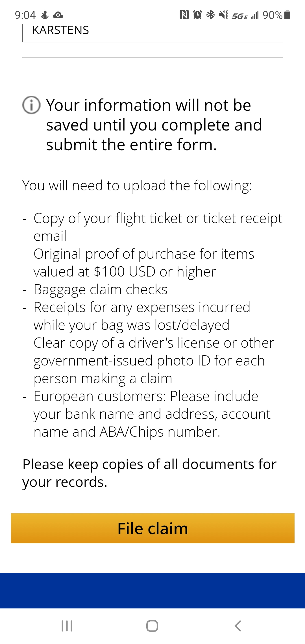
Task: Tap the battery icon in status bar
Action: tap(287, 15)
